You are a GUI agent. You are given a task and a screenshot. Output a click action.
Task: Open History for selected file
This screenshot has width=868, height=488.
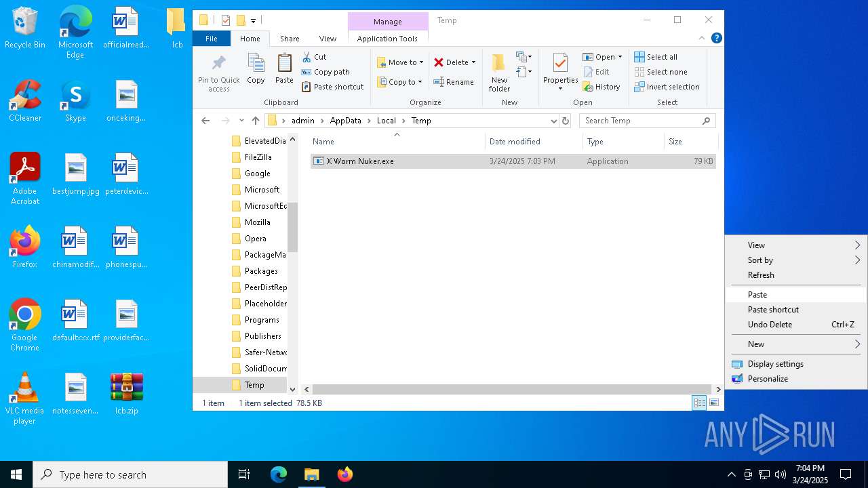tap(601, 87)
